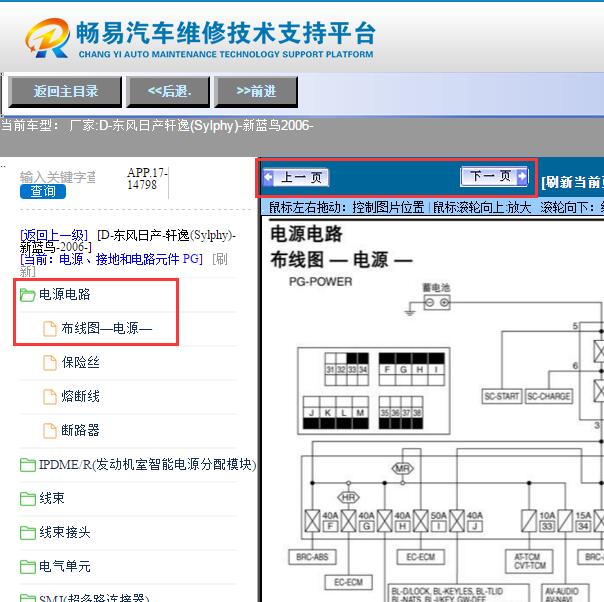Screen dimensions: 604x602
Task: Select the 线束接头 tree entry
Action: 65,532
